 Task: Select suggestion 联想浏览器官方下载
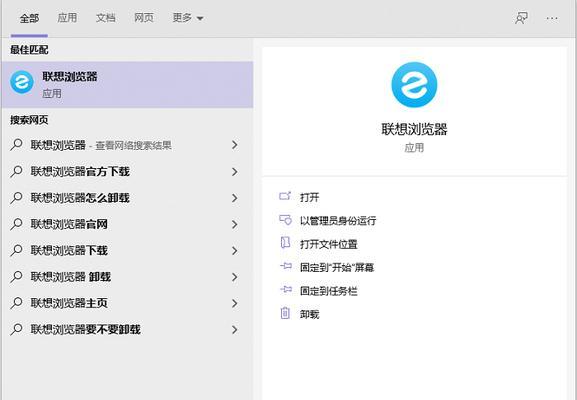[127, 171]
